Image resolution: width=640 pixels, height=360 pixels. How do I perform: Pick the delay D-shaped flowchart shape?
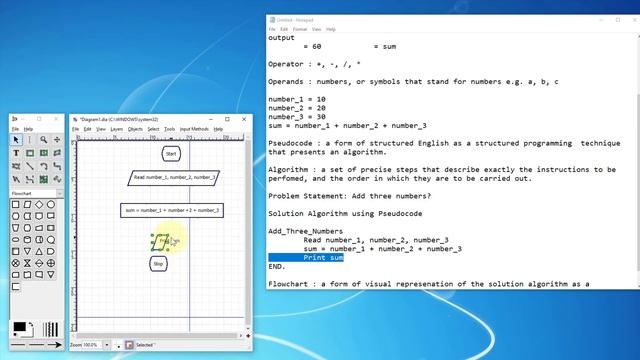tap(51, 251)
